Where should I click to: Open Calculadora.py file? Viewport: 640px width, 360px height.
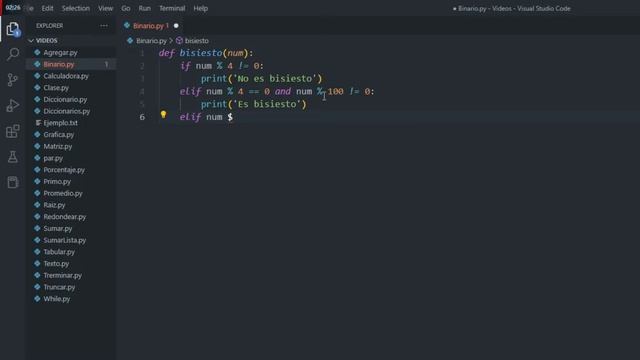tap(66, 76)
